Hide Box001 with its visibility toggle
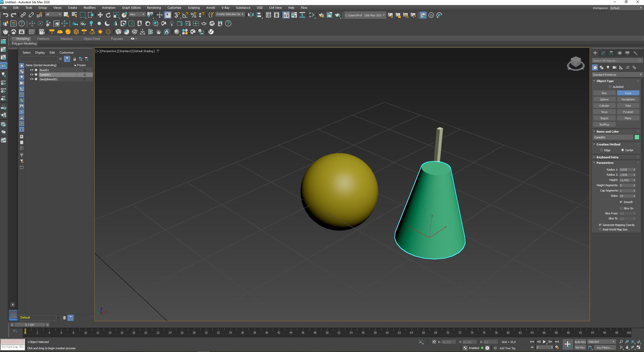This screenshot has width=644, height=352. (x=32, y=70)
